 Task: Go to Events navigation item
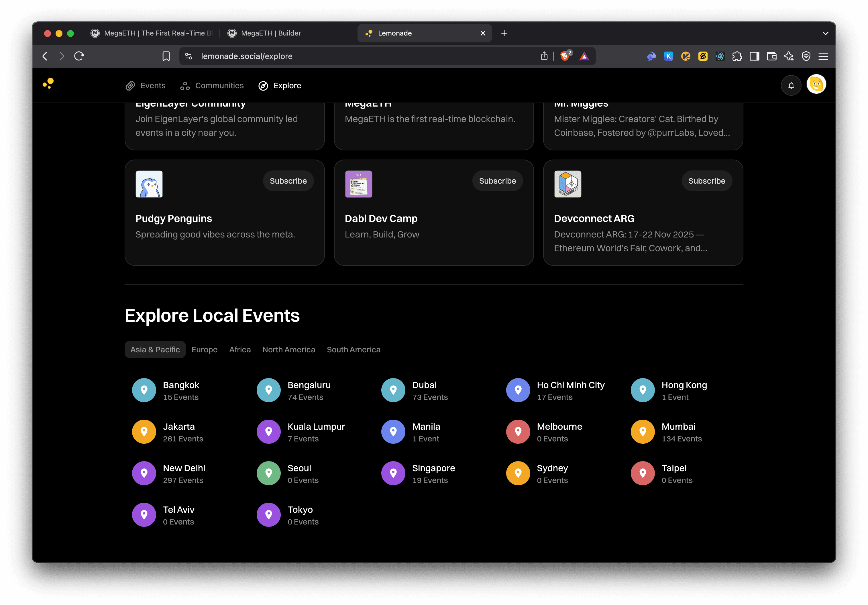click(x=146, y=86)
